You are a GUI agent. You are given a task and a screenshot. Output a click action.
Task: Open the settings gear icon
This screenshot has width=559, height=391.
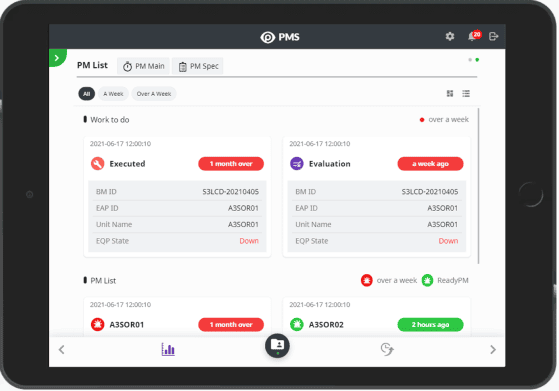[450, 36]
